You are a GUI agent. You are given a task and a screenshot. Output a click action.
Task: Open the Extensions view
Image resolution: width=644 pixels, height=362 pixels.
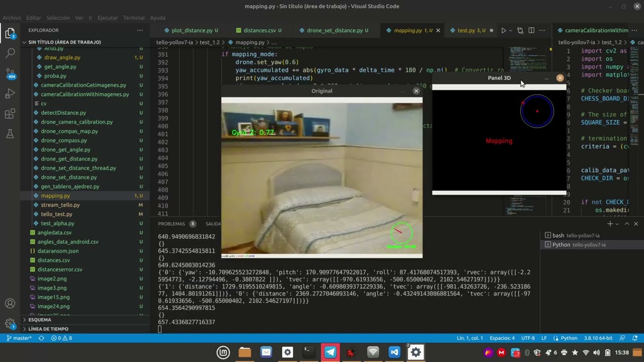click(x=10, y=114)
